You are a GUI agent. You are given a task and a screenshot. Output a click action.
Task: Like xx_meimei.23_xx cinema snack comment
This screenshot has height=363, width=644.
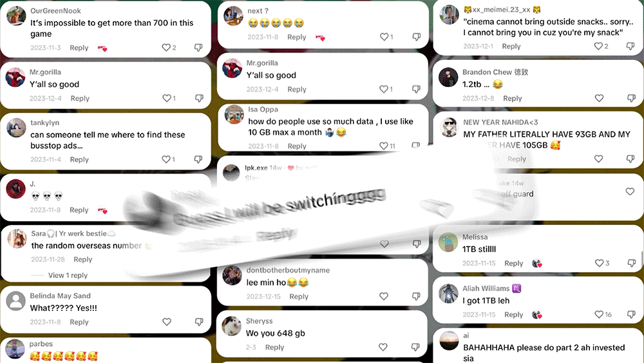(598, 46)
